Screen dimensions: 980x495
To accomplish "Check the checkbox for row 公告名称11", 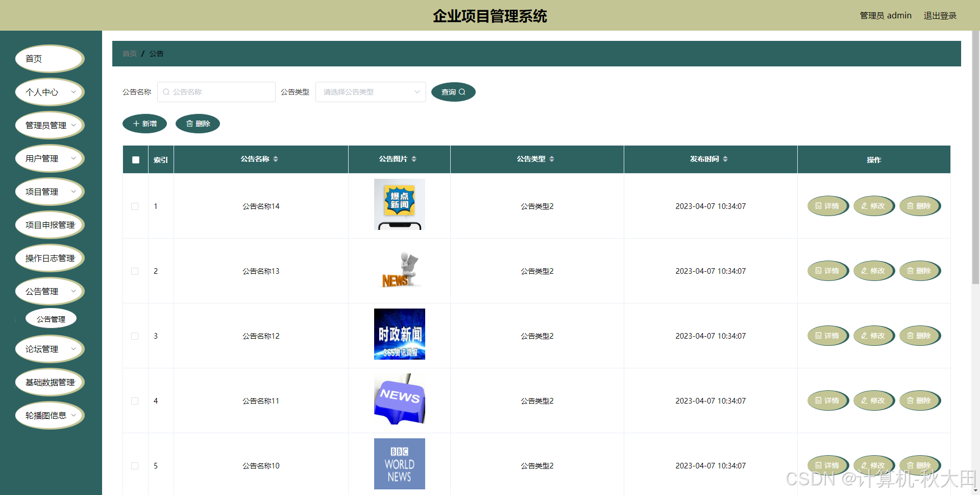I will pos(135,401).
